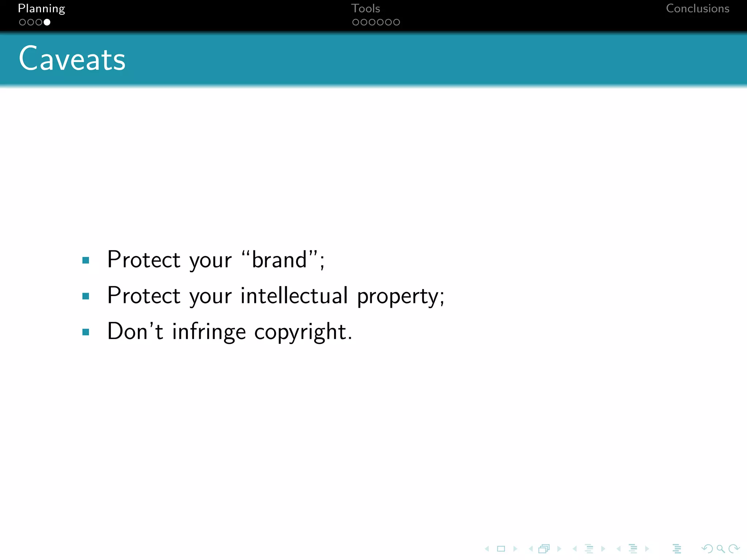Click the section lines icon

(633, 549)
